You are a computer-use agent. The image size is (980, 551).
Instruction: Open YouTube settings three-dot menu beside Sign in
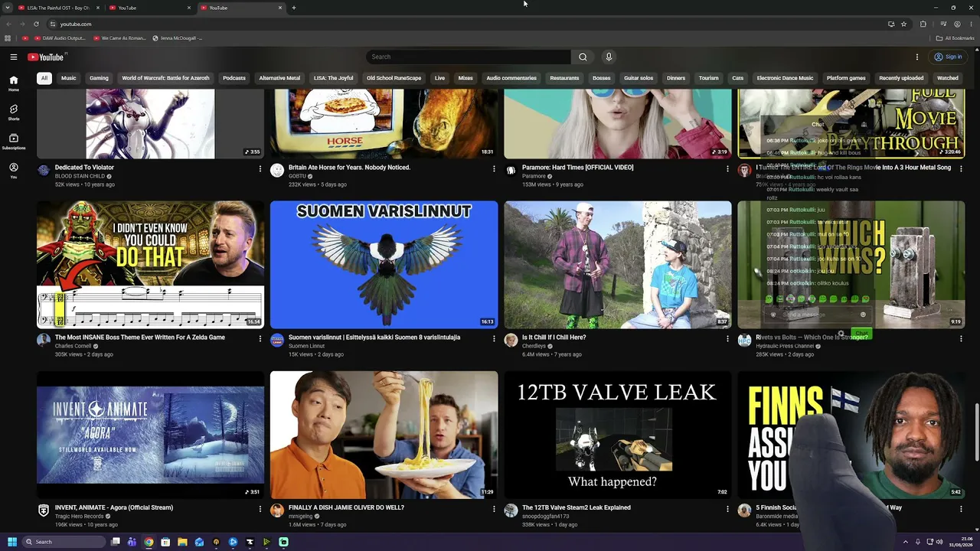click(917, 57)
